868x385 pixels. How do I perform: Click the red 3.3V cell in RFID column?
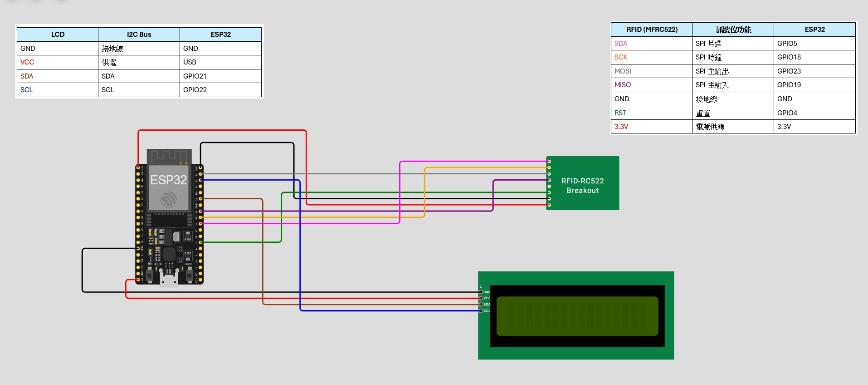(652, 127)
